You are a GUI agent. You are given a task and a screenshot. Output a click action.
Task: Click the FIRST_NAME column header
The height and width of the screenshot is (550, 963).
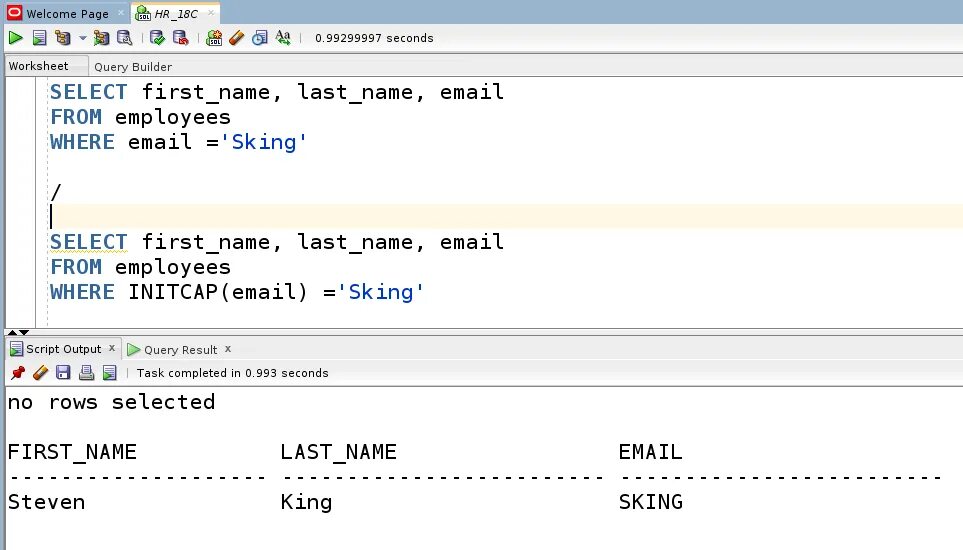coord(72,452)
